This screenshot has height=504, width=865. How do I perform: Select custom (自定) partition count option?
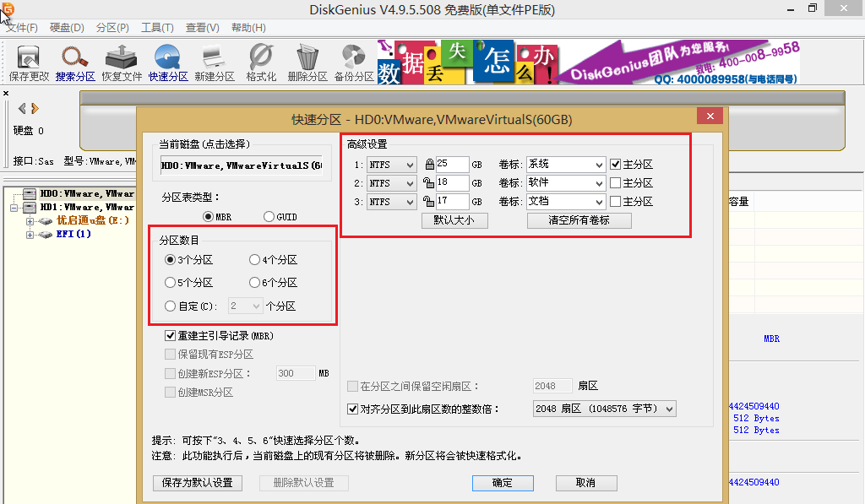coord(170,306)
